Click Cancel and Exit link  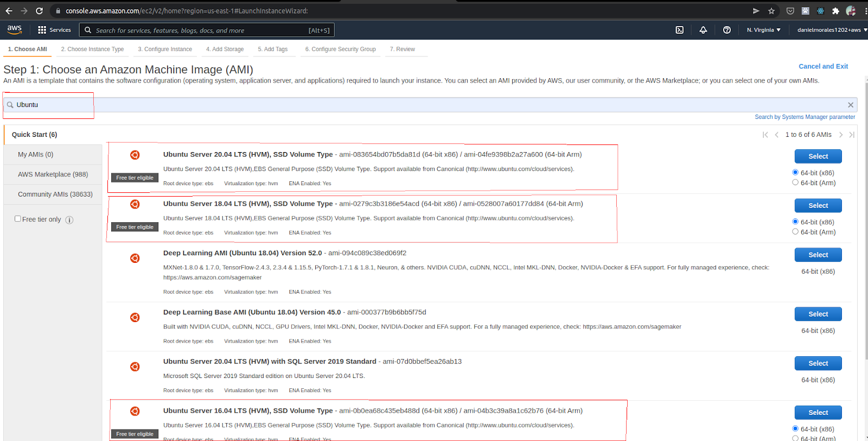point(823,66)
